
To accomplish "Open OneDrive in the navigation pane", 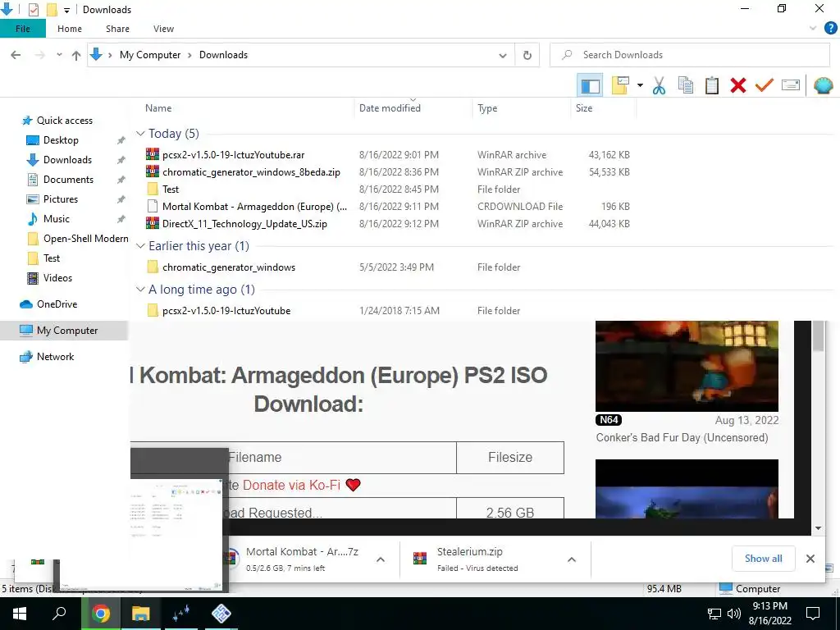I will pos(57,304).
